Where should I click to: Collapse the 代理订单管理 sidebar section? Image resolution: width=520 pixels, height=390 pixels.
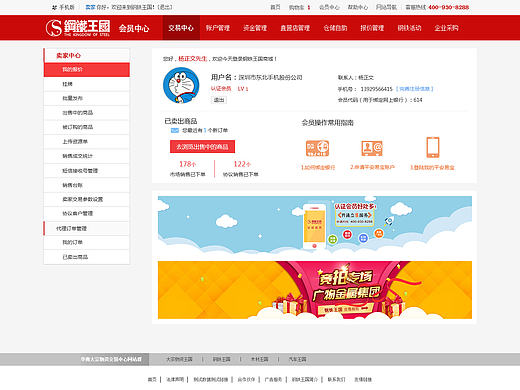point(86,228)
